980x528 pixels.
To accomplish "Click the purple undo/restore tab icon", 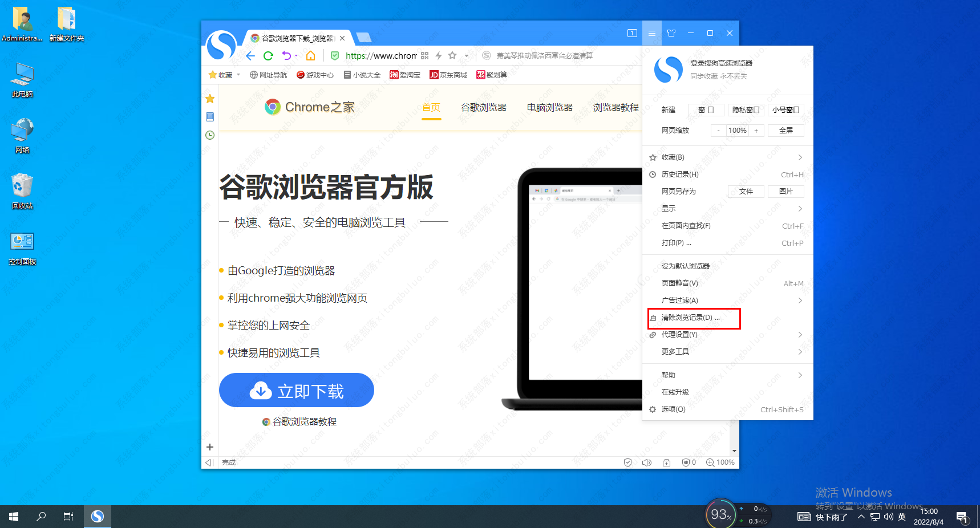I will click(x=286, y=55).
